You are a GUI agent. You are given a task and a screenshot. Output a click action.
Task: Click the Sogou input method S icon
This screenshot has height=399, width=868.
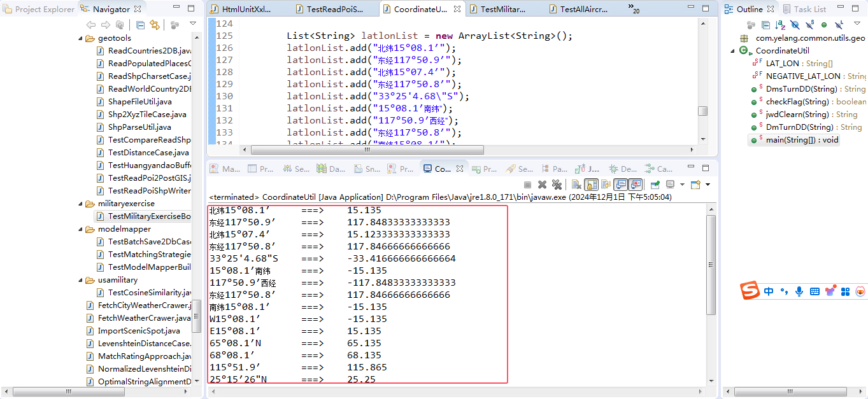750,291
